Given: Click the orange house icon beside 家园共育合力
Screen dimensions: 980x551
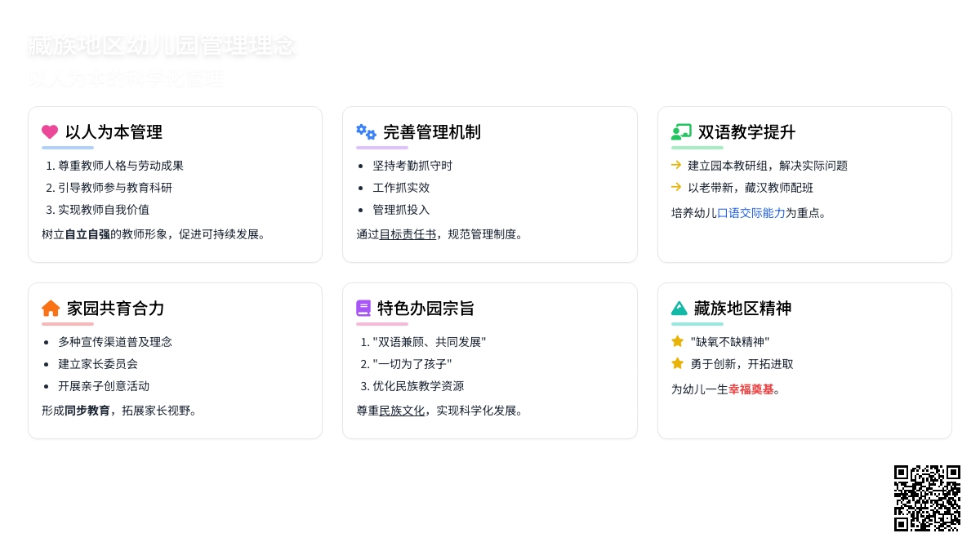Looking at the screenshot, I should click(x=51, y=309).
